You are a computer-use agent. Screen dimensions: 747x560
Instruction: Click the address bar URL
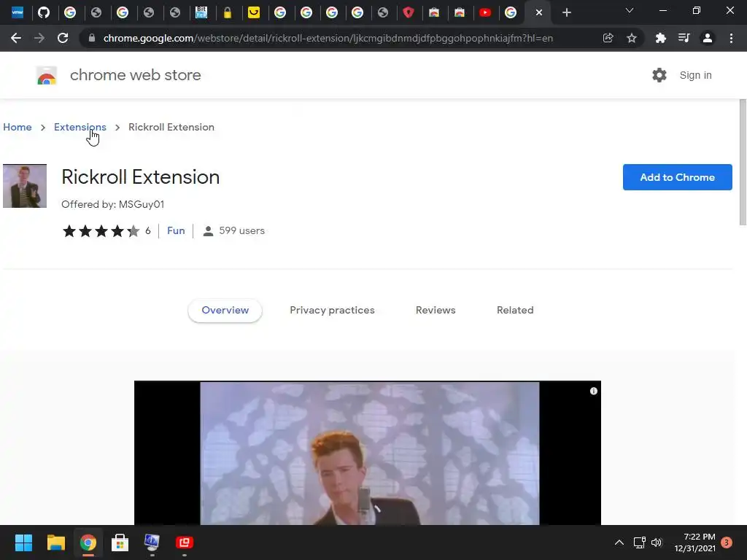click(x=328, y=38)
